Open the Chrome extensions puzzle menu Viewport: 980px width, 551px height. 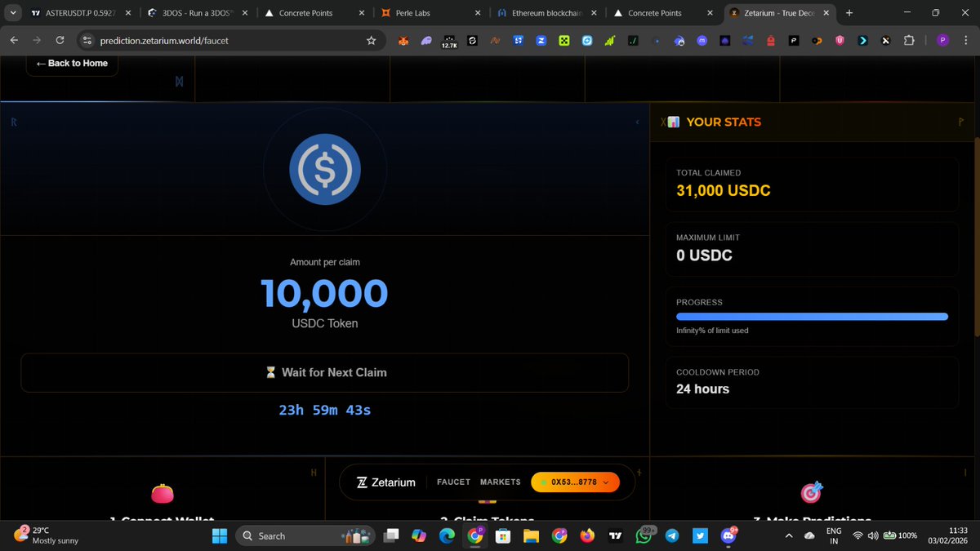pos(908,41)
